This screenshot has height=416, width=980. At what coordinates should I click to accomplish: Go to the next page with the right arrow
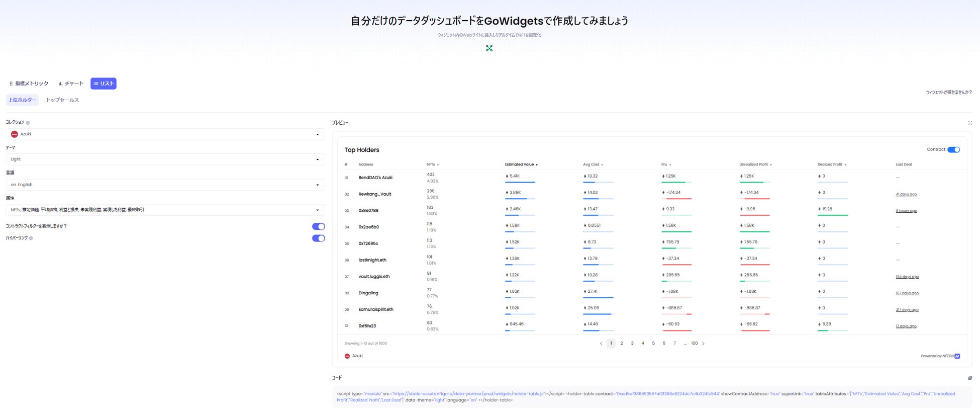coord(703,344)
